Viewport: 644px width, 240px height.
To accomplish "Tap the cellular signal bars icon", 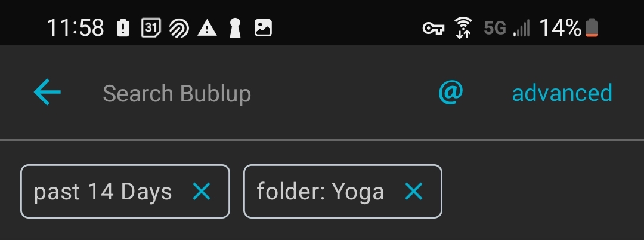I will point(522,28).
